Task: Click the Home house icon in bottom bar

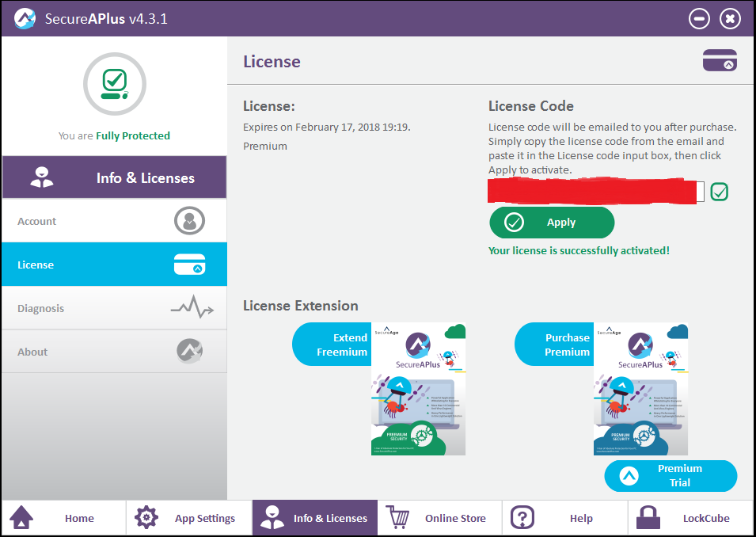Action: pos(21,518)
